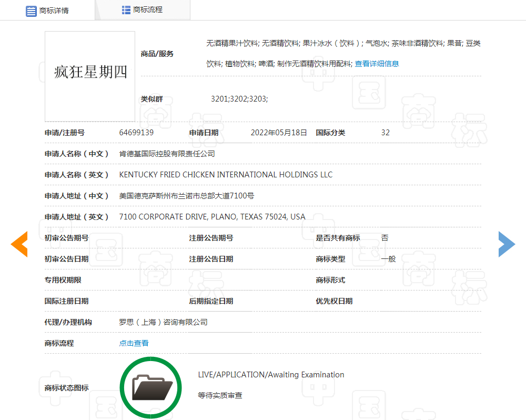Switch to the 商标详情 tab
The image size is (526, 420).
tap(47, 11)
